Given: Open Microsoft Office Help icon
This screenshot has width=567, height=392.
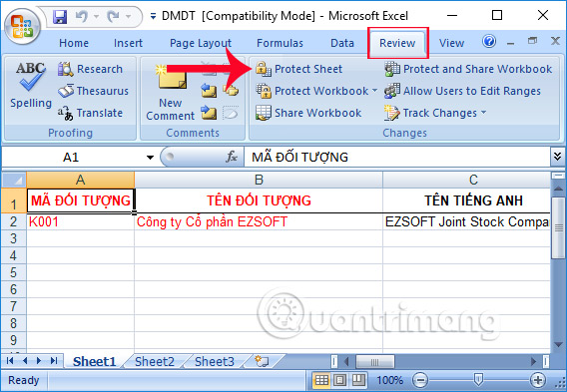Looking at the screenshot, I should pyautogui.click(x=489, y=41).
